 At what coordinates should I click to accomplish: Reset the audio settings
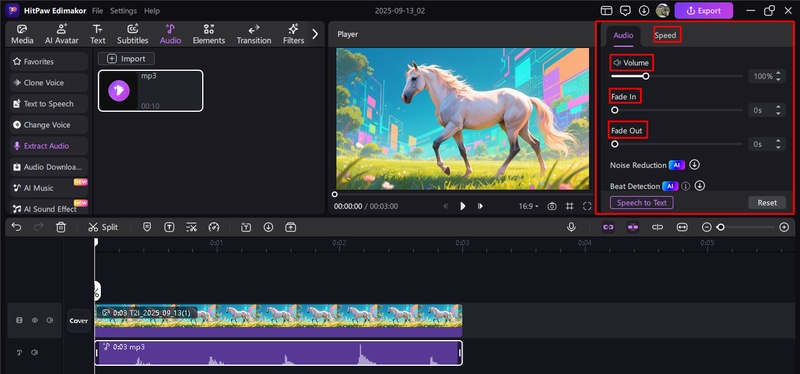point(767,203)
